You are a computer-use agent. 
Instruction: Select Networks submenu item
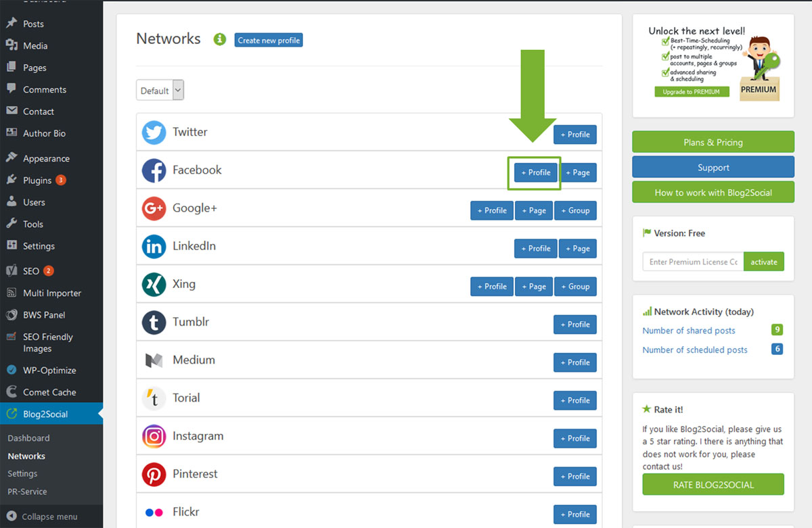click(x=26, y=456)
